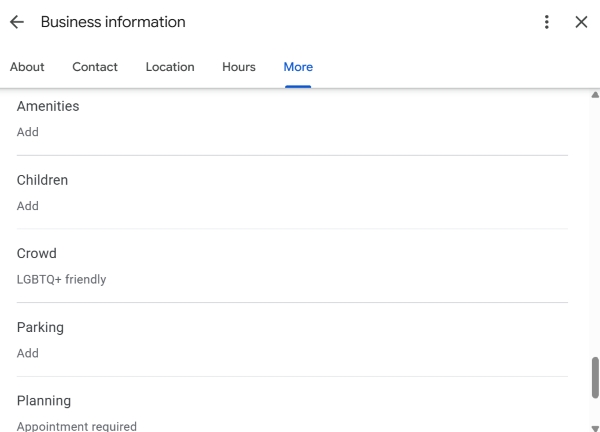Click the scrollbar up arrow
This screenshot has width=600, height=432.
pos(595,95)
